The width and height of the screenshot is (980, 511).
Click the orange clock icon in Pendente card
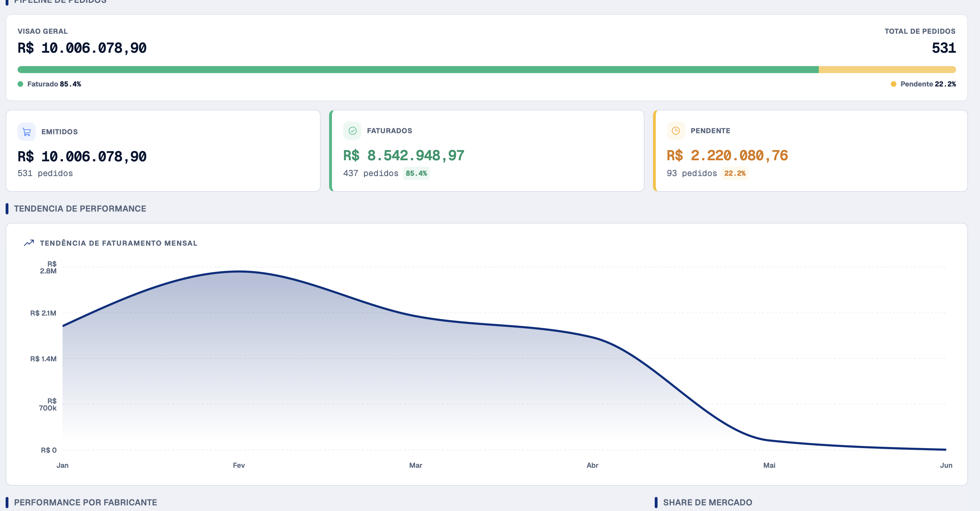click(x=676, y=131)
